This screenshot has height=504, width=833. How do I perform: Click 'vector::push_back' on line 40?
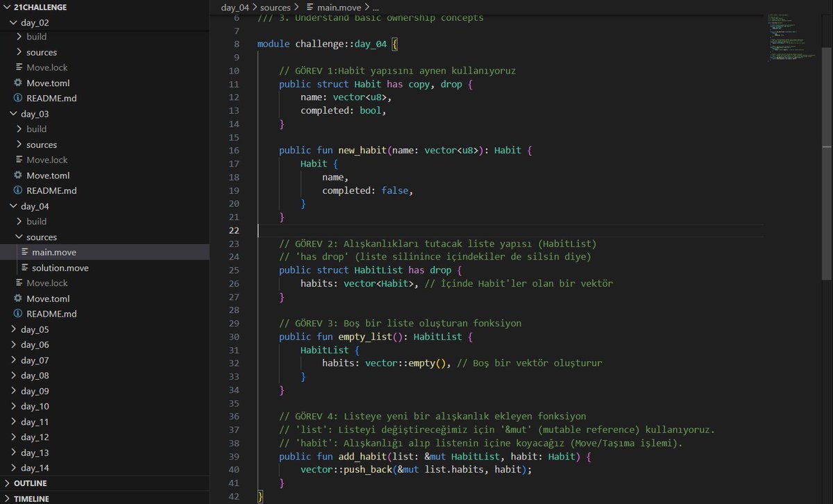pyautogui.click(x=346, y=470)
